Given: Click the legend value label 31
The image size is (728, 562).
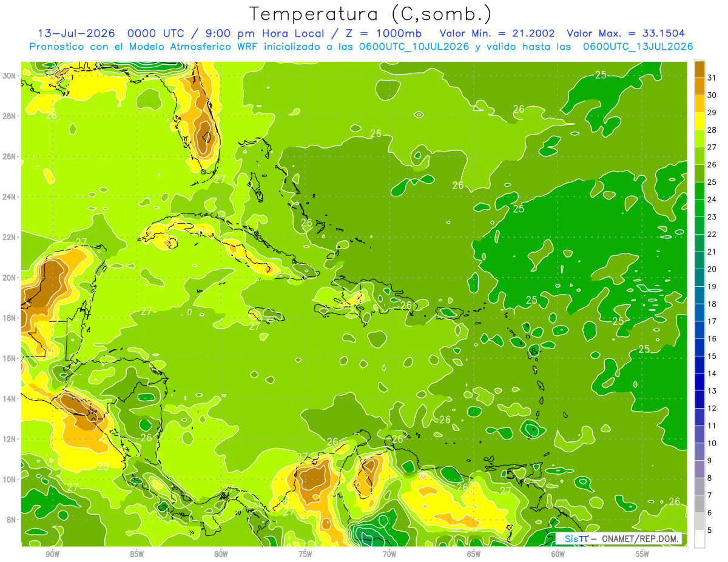Looking at the screenshot, I should [712, 78].
